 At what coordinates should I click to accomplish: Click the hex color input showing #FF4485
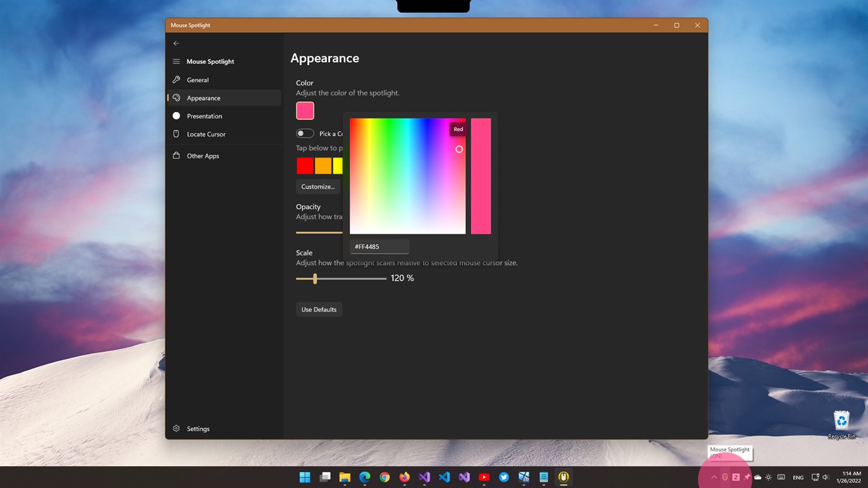click(379, 246)
